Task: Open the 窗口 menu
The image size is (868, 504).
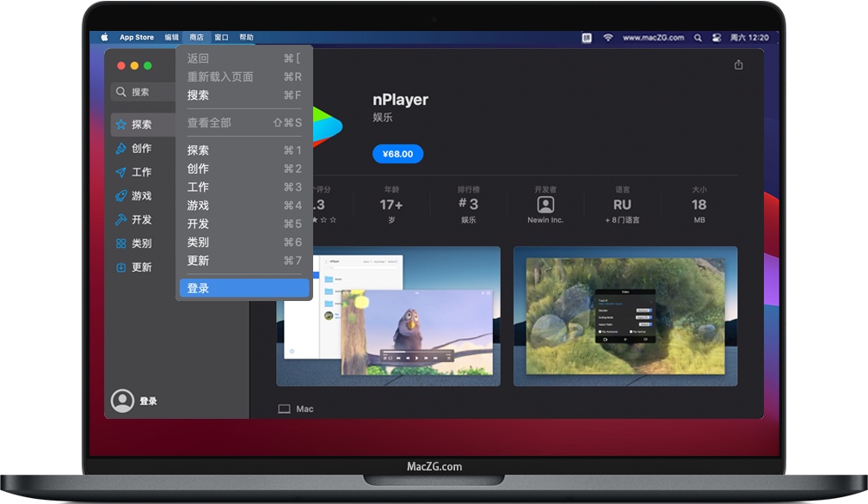Action: click(x=220, y=37)
